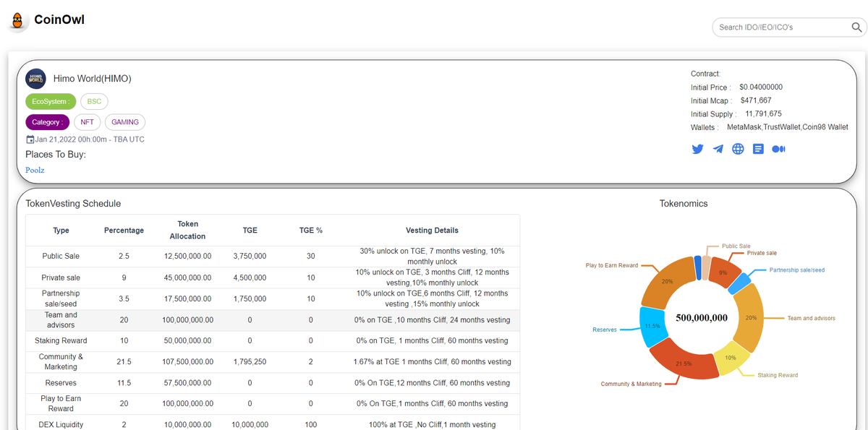
Task: Select the Play to Earn Reward row label
Action: 61,403
